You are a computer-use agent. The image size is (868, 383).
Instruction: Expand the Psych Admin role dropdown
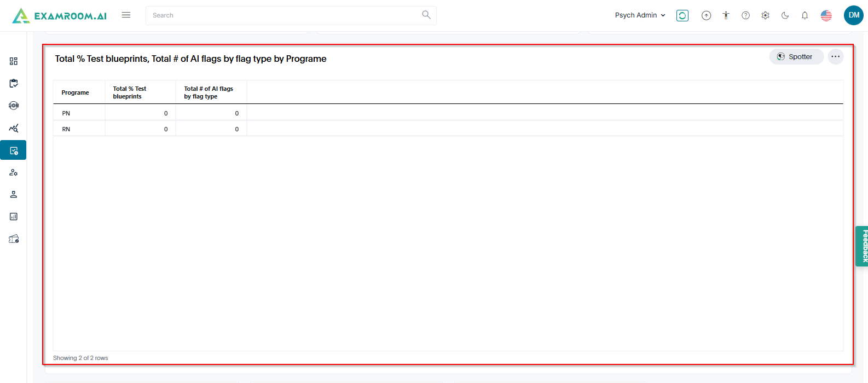640,15
